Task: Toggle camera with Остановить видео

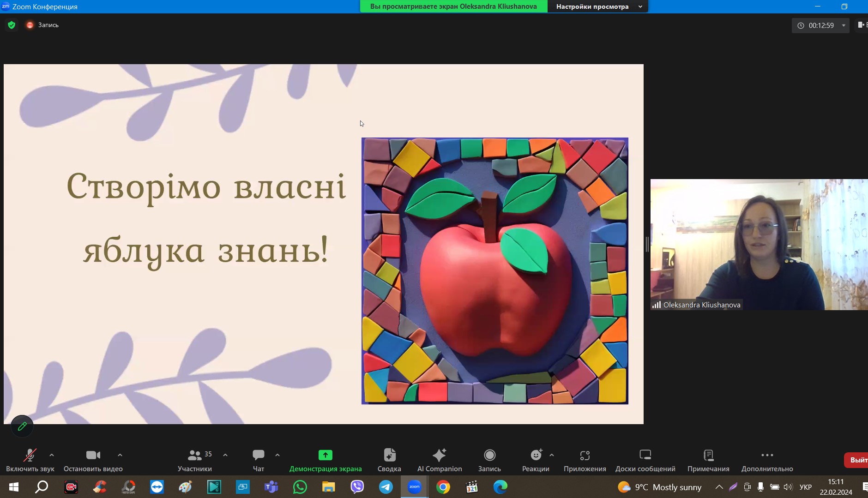Action: coord(93,456)
